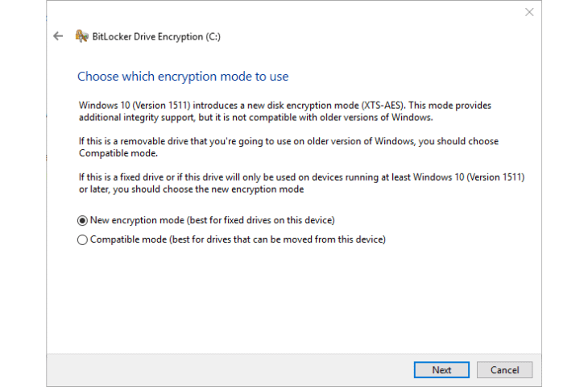Go back using the left arrow
The height and width of the screenshot is (387, 588).
click(x=58, y=36)
